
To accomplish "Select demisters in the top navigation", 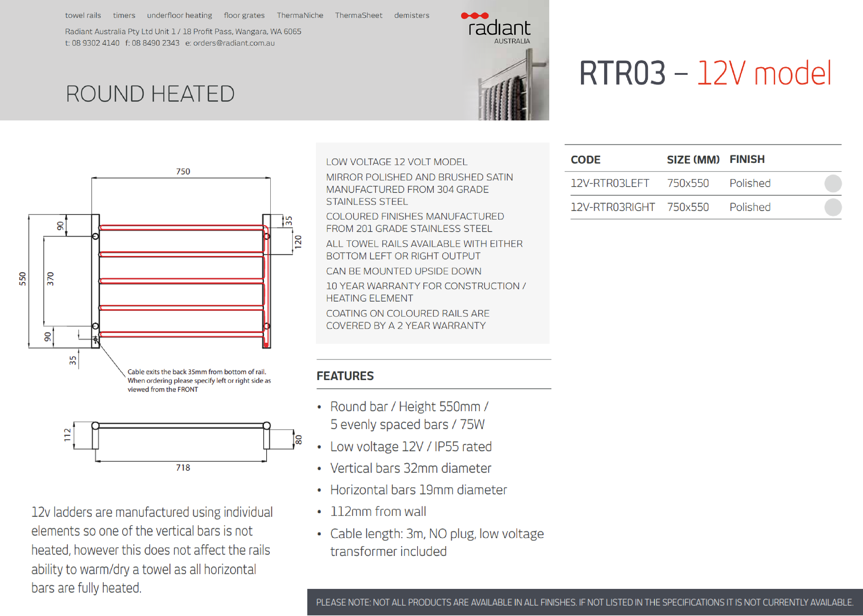I will point(411,15).
